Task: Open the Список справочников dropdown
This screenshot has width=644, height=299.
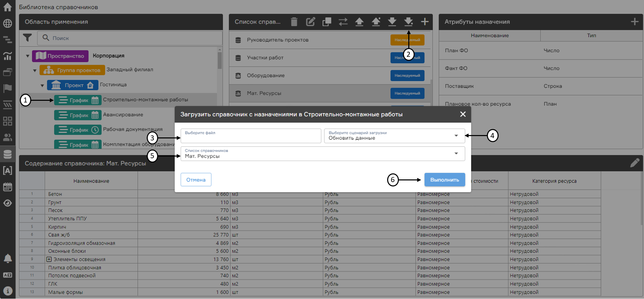Action: [x=323, y=154]
